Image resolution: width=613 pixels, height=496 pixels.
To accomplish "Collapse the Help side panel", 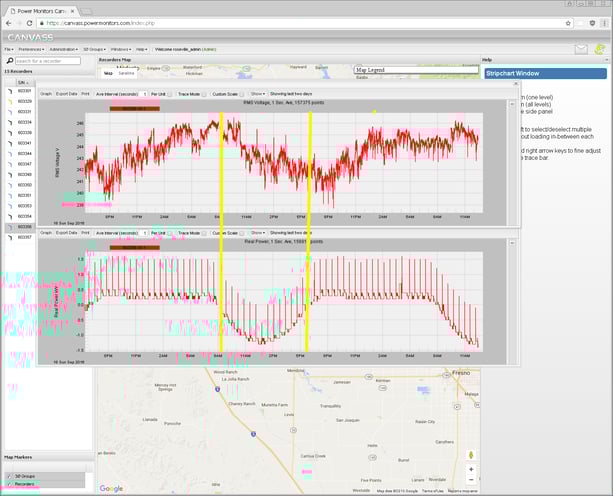I will tap(607, 60).
